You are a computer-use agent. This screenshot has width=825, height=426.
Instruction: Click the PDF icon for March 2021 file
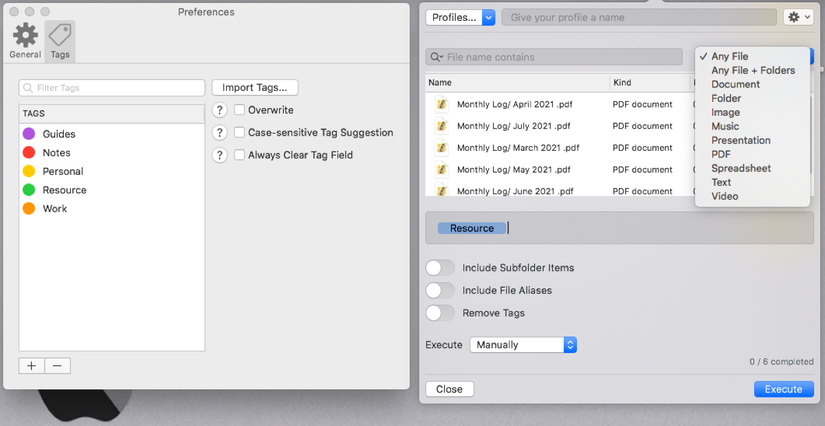(x=442, y=148)
